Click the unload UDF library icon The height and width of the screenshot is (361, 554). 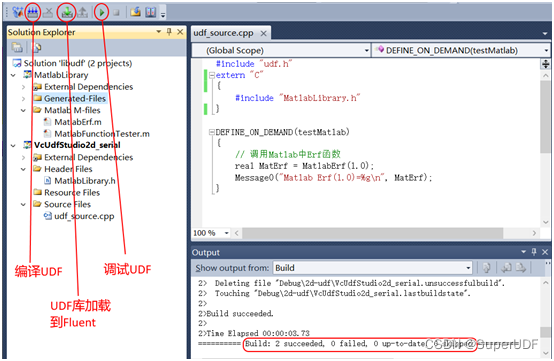pyautogui.click(x=82, y=12)
